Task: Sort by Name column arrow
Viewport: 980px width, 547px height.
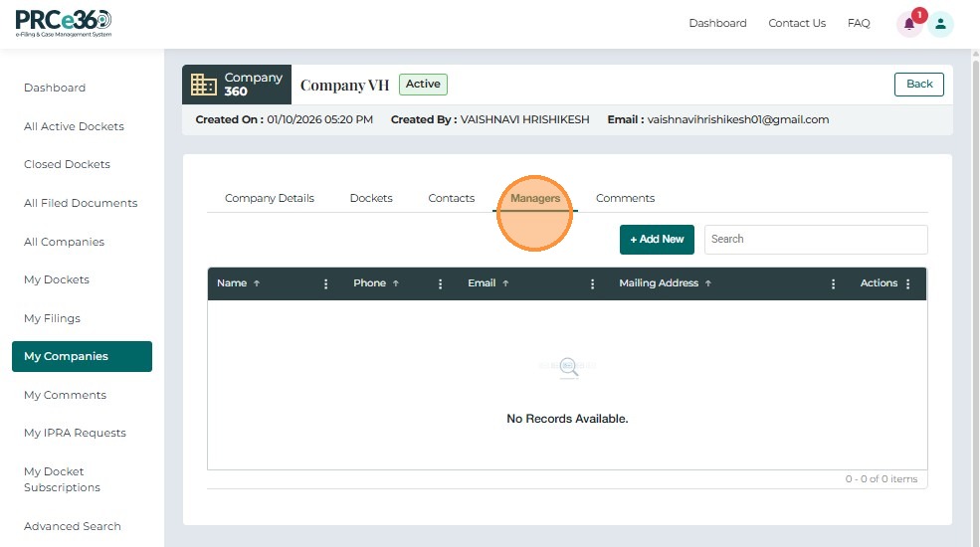Action: pos(257,283)
